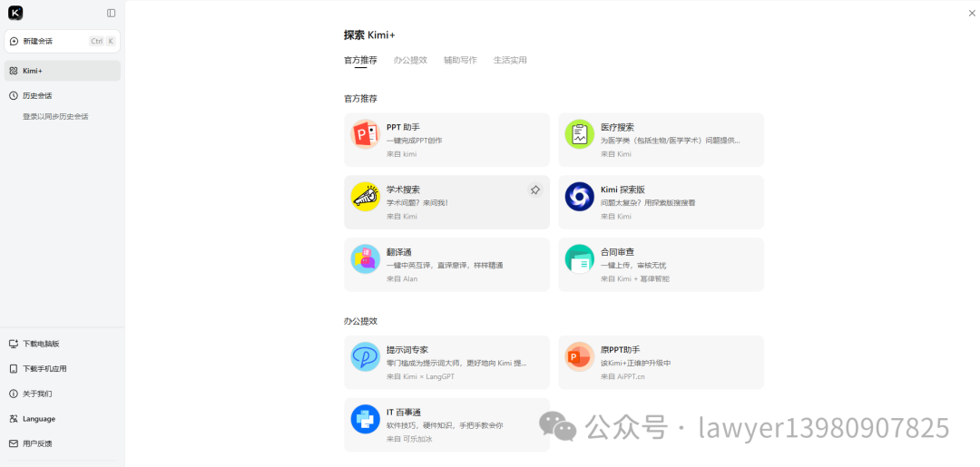Open the 原PPT助手 card title
This screenshot has width=980, height=467.
pos(621,350)
